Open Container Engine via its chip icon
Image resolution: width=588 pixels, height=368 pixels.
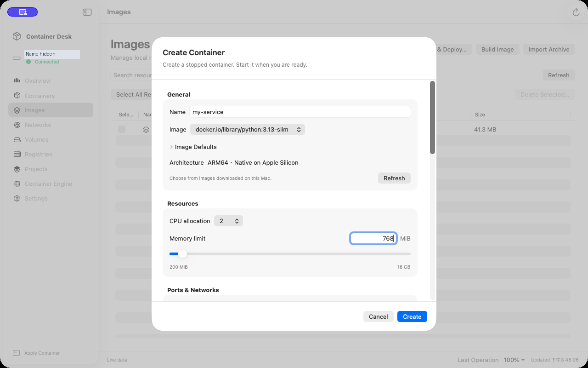click(x=17, y=184)
